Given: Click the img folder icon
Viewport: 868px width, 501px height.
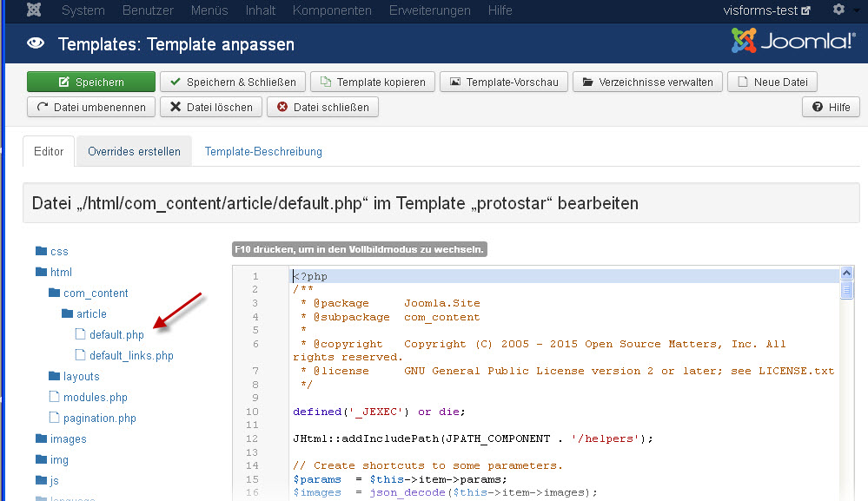Looking at the screenshot, I should click(x=41, y=459).
